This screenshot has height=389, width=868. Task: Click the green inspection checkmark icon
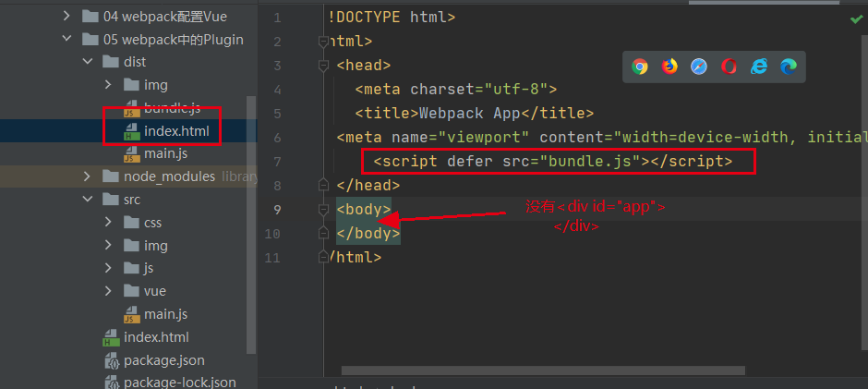tap(856, 19)
